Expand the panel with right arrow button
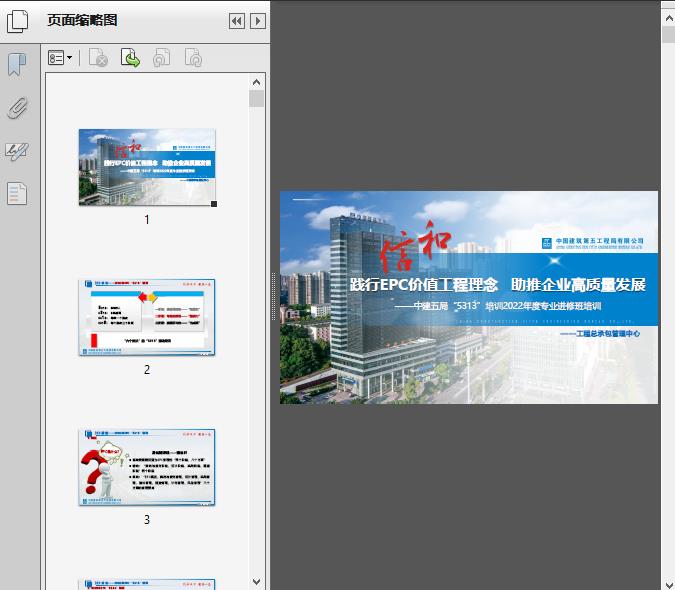675x590 pixels. pos(258,21)
